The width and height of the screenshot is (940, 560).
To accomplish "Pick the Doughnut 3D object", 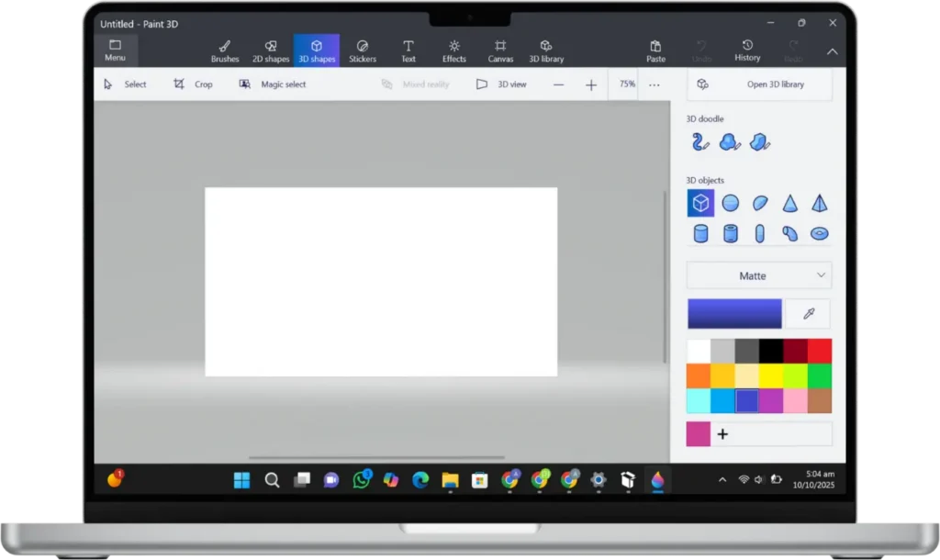I will click(819, 233).
